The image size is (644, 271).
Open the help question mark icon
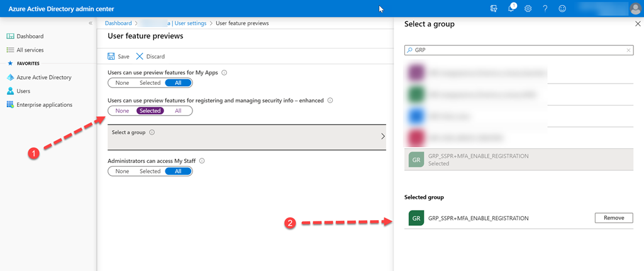point(545,9)
